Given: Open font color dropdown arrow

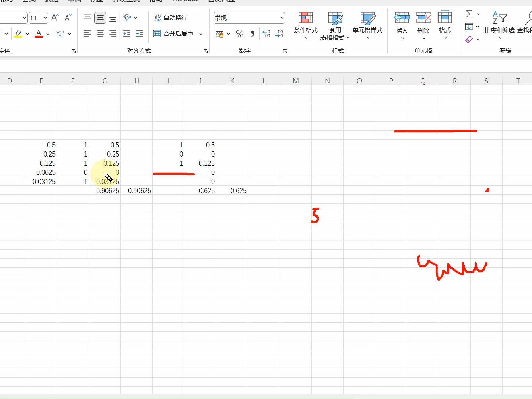Looking at the screenshot, I should [x=48, y=34].
